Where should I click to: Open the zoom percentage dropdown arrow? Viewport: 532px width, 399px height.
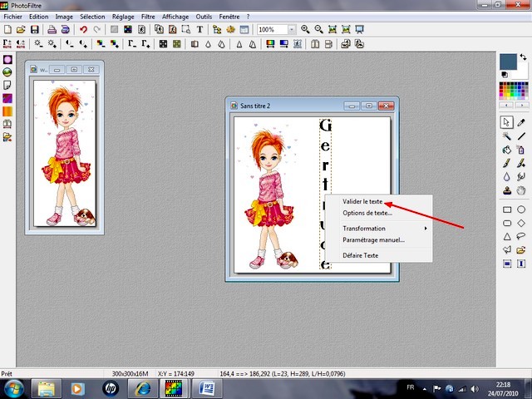click(292, 30)
